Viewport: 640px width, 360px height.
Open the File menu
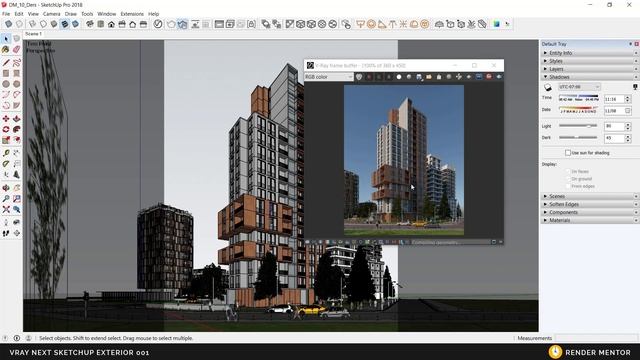[6, 14]
